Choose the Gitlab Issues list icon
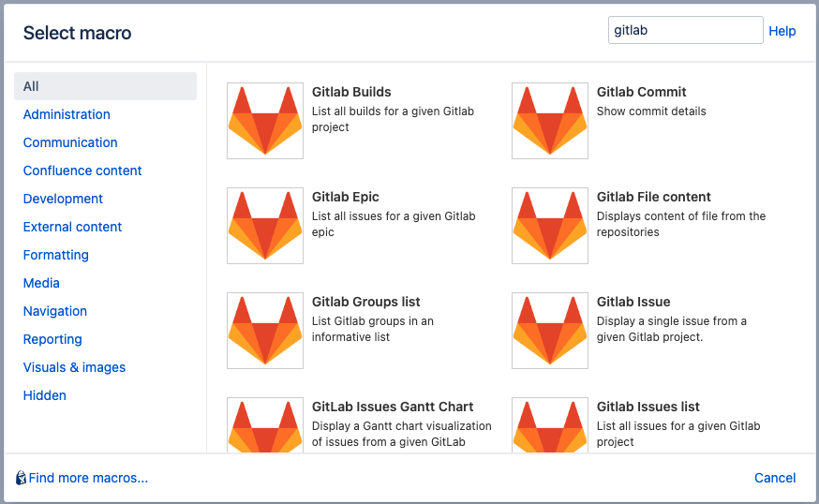This screenshot has height=504, width=819. coord(550,426)
